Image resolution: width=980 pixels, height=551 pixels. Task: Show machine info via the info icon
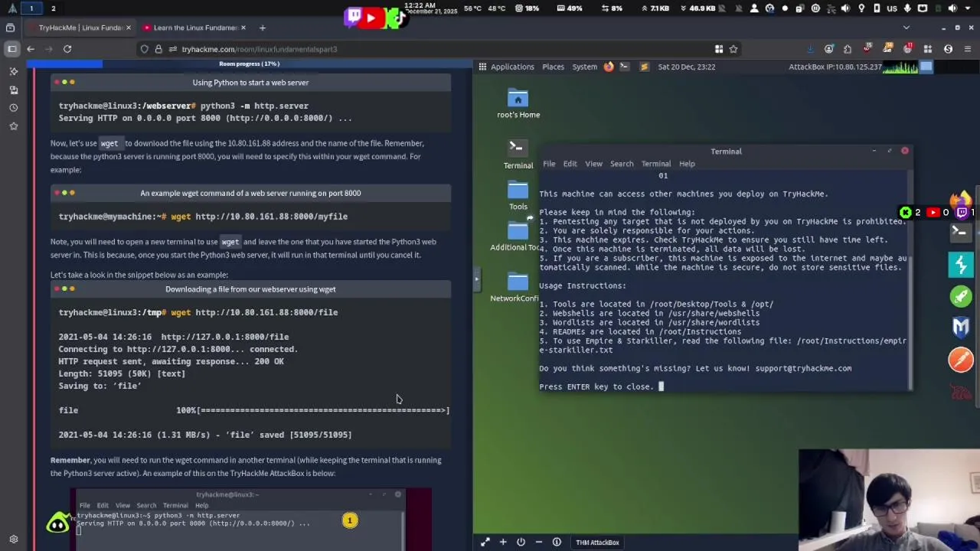click(557, 543)
